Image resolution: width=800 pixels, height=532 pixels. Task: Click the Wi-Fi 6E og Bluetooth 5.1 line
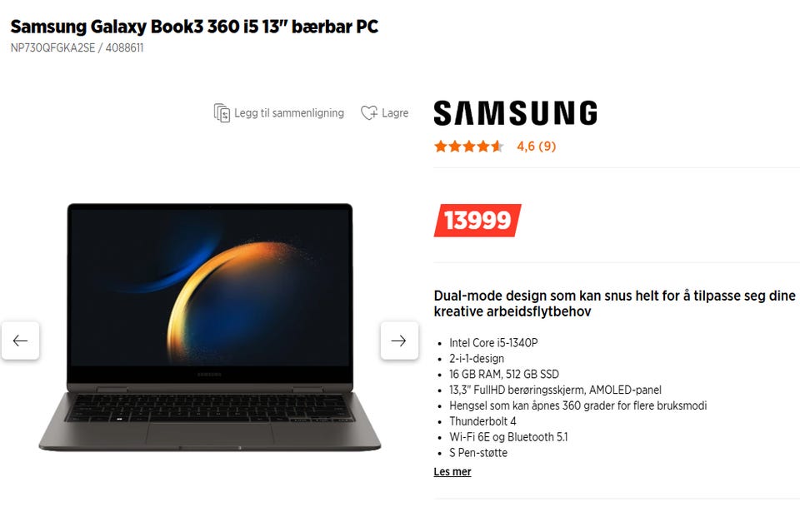[508, 437]
